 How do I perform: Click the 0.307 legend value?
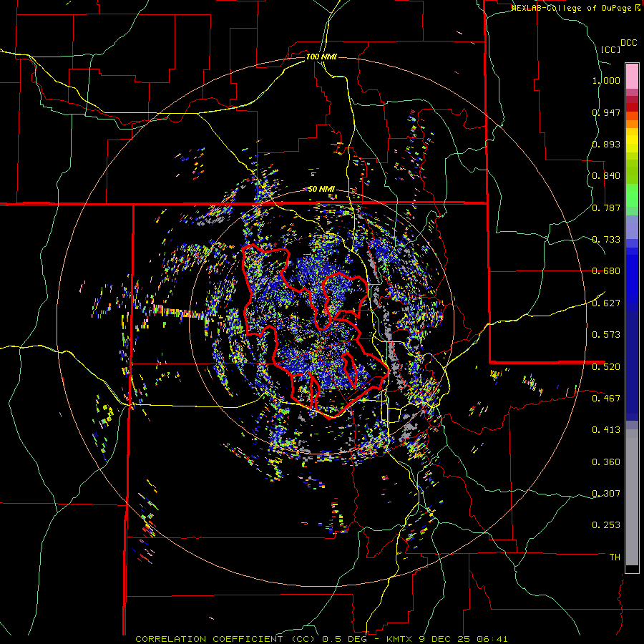606,493
